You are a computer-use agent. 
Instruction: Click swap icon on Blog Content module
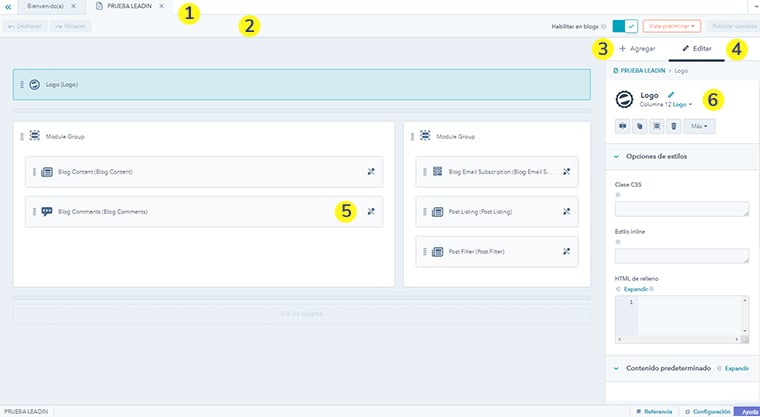click(x=371, y=172)
